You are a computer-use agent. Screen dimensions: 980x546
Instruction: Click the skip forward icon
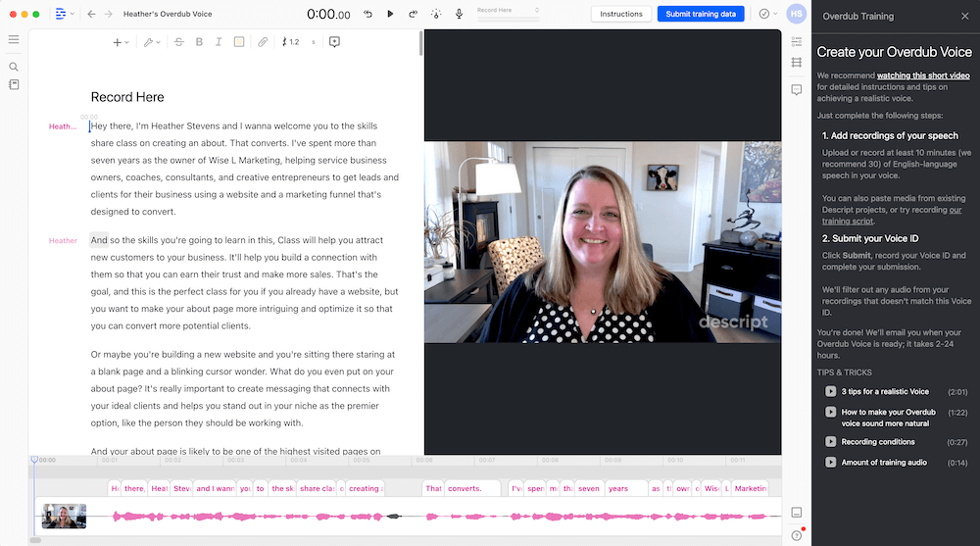[x=413, y=14]
